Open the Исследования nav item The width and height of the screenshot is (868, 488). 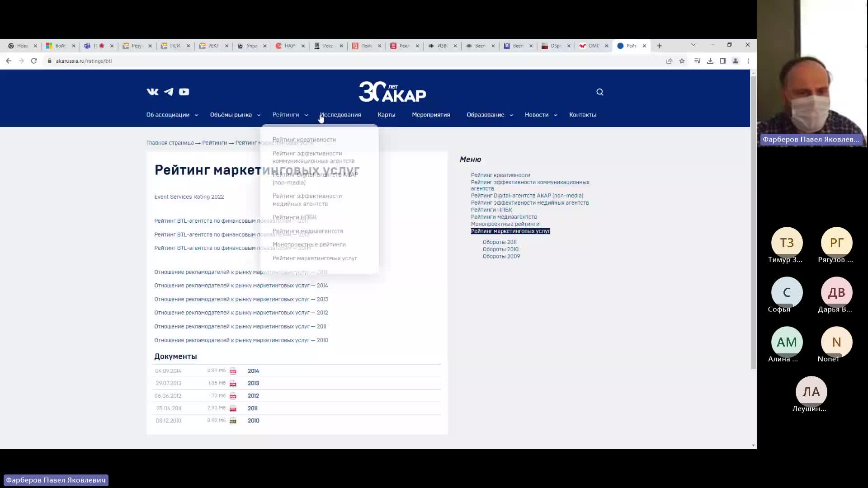(x=340, y=115)
